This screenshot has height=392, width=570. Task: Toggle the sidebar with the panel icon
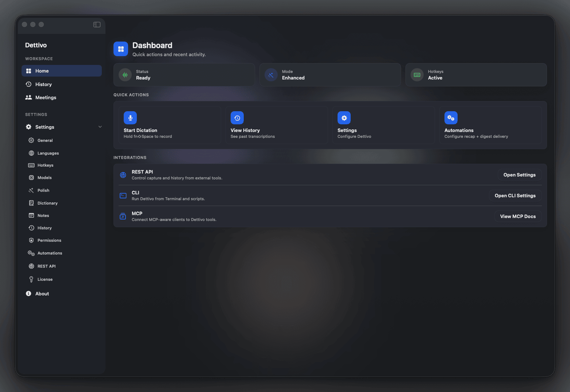[97, 24]
